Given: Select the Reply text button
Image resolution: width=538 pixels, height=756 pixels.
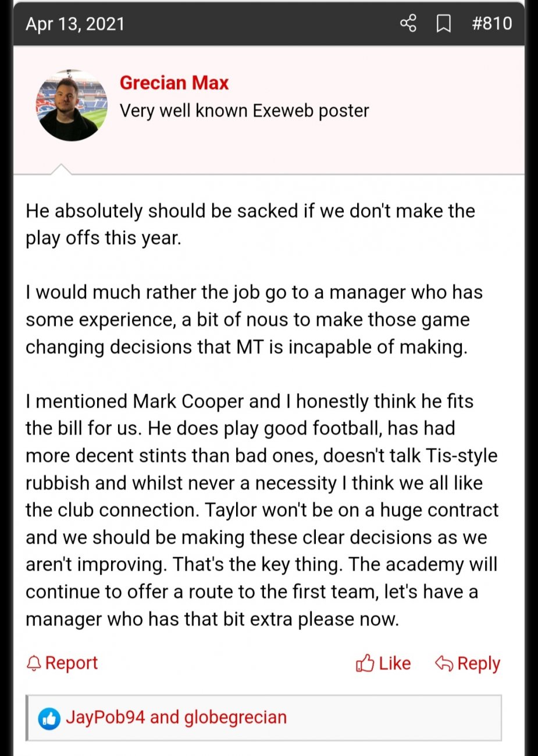Looking at the screenshot, I should pyautogui.click(x=479, y=664).
